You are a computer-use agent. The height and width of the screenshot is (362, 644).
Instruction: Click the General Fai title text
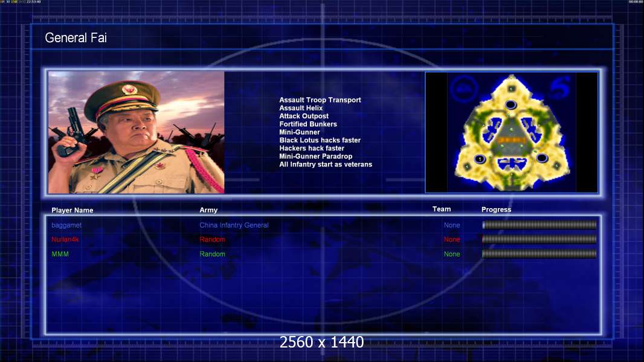[76, 38]
